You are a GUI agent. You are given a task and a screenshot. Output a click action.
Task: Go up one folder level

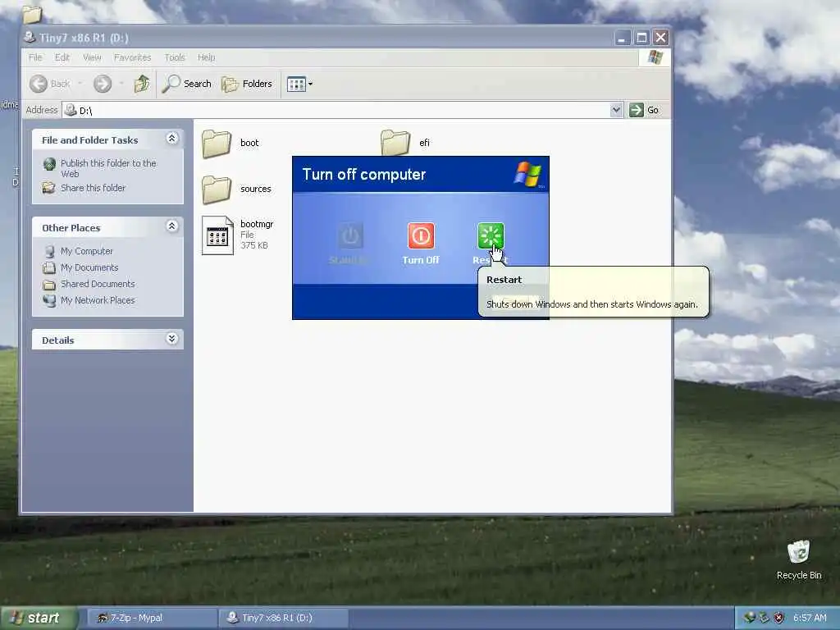coord(142,84)
